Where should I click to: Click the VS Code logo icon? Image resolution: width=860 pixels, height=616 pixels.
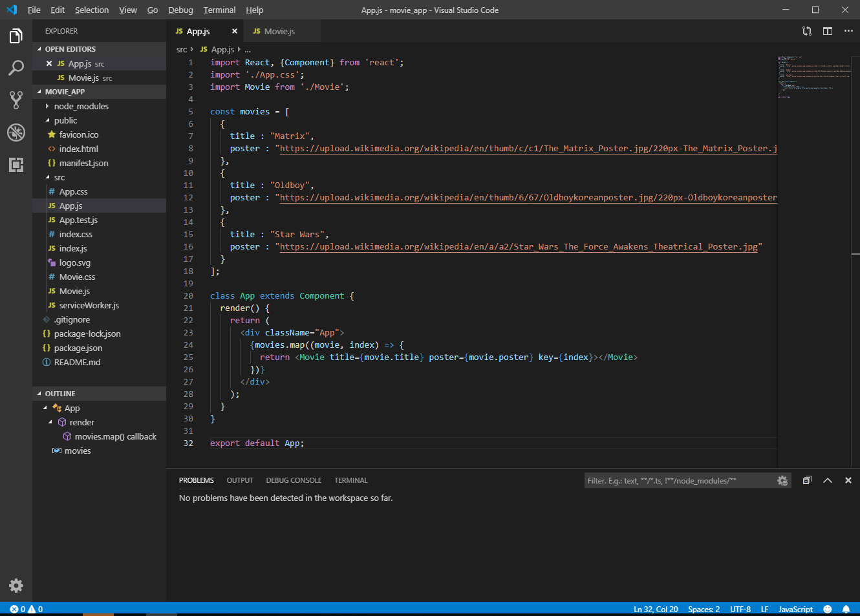point(11,10)
